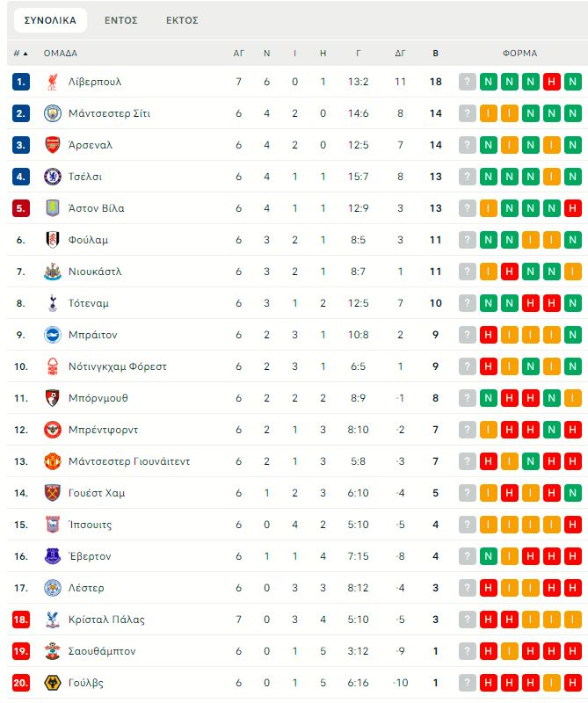Click Liverpool's gray question mark form badge
This screenshot has height=703, width=588.
click(x=468, y=82)
